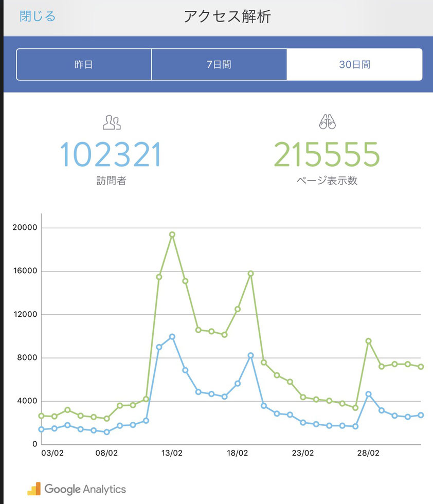Click the アクセス解析 title
The image size is (433, 504).
(227, 16)
